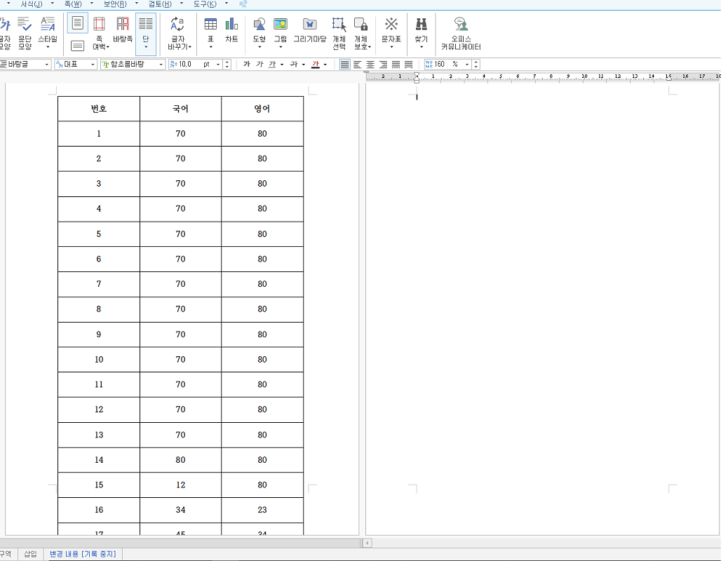Open the 스타일 styles tool
The height and width of the screenshot is (561, 728).
[x=48, y=33]
